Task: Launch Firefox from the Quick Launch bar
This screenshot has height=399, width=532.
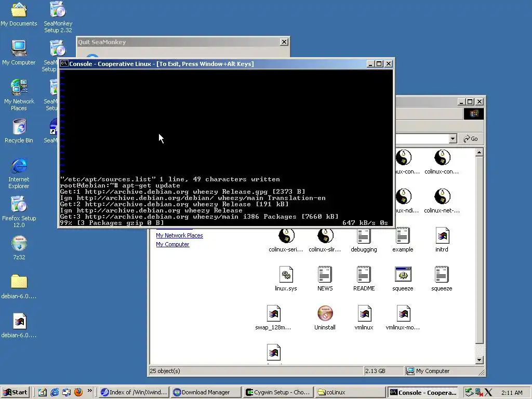Action: tap(78, 392)
